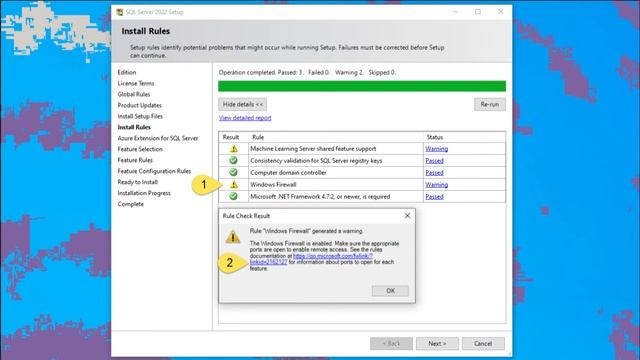Screen dimensions: 640x360
Task: Click the Status column header
Action: (x=435, y=137)
